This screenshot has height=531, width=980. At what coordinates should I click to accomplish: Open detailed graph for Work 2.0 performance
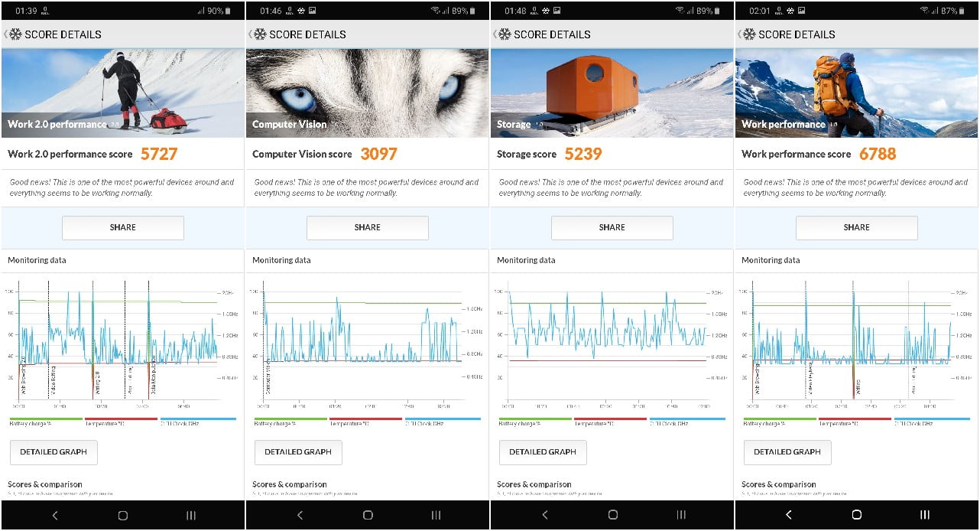[x=54, y=451]
